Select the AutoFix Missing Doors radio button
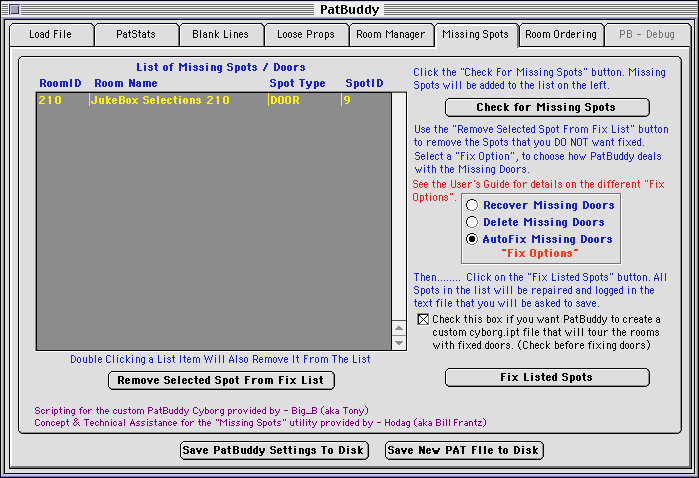The height and width of the screenshot is (478, 699). click(x=472, y=240)
